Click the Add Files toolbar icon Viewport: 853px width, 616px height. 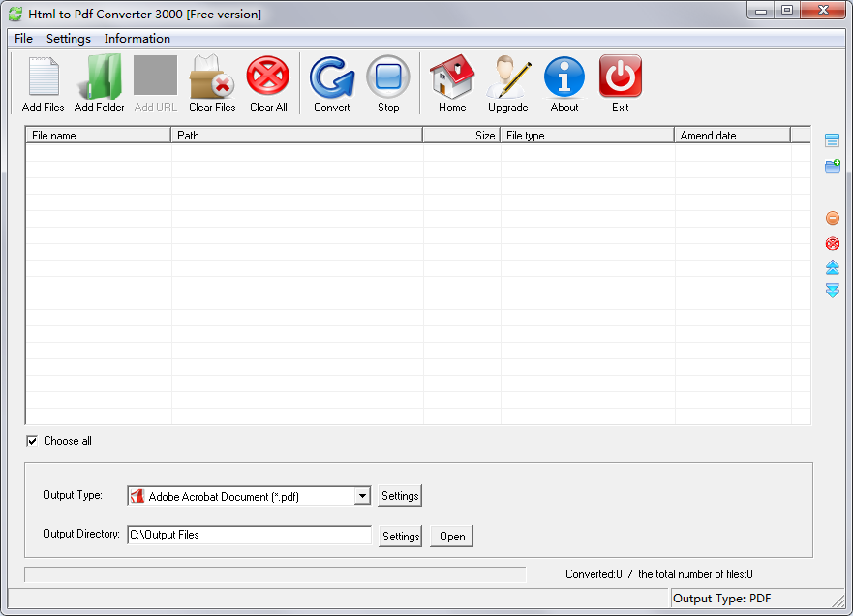tap(43, 82)
